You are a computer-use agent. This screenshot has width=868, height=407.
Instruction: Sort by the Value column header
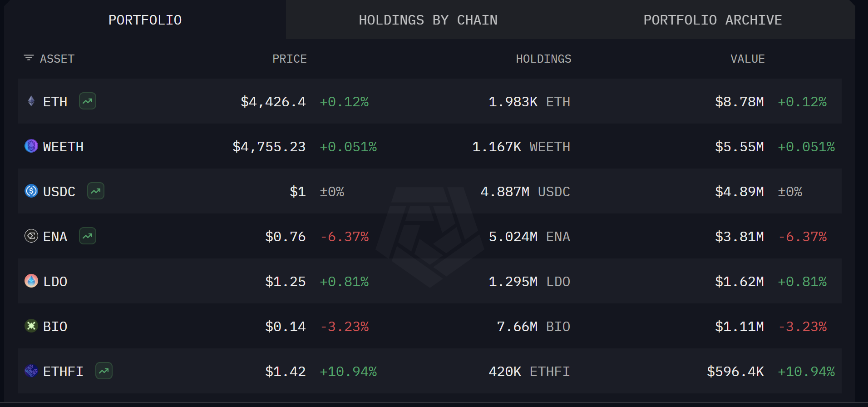[x=747, y=59]
